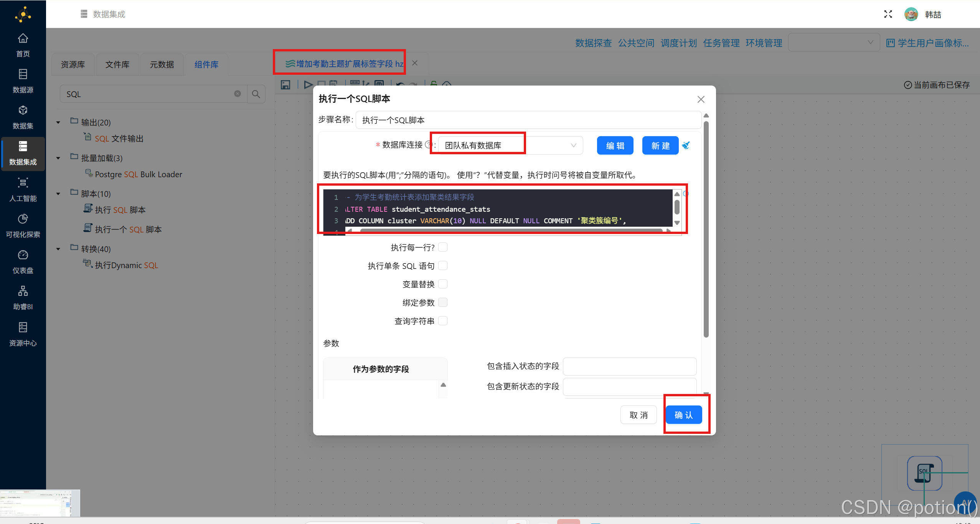
Task: Select the 执行Dynamic SQL component
Action: 121,265
